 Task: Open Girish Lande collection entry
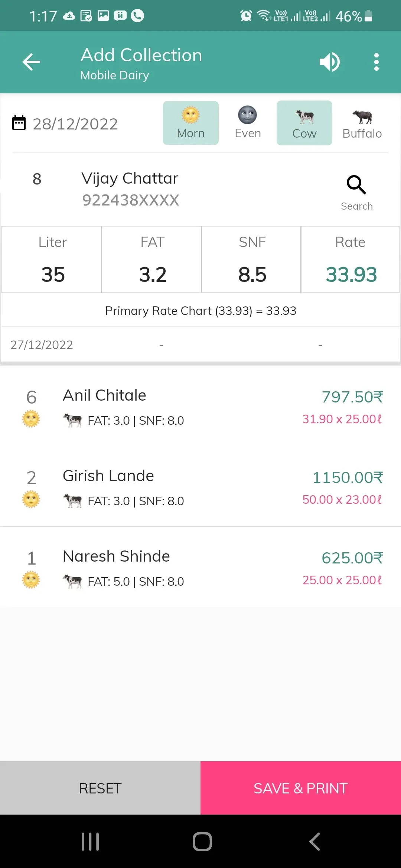200,487
